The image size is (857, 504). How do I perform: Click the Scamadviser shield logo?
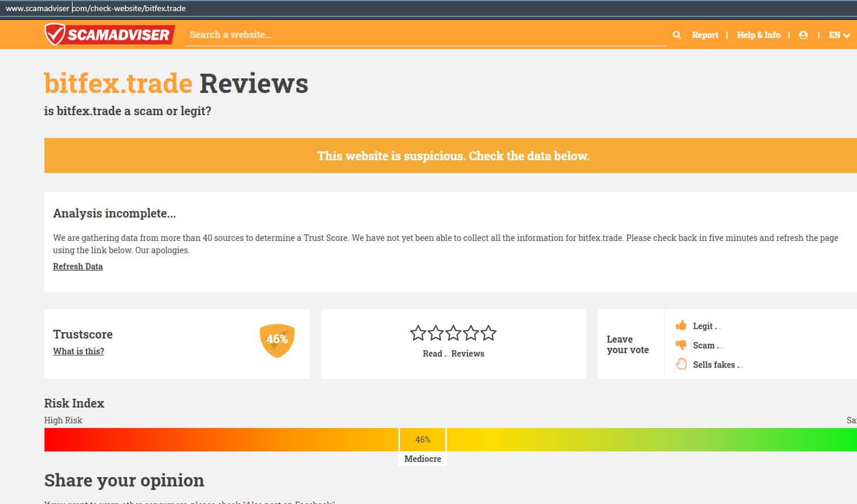pyautogui.click(x=109, y=34)
